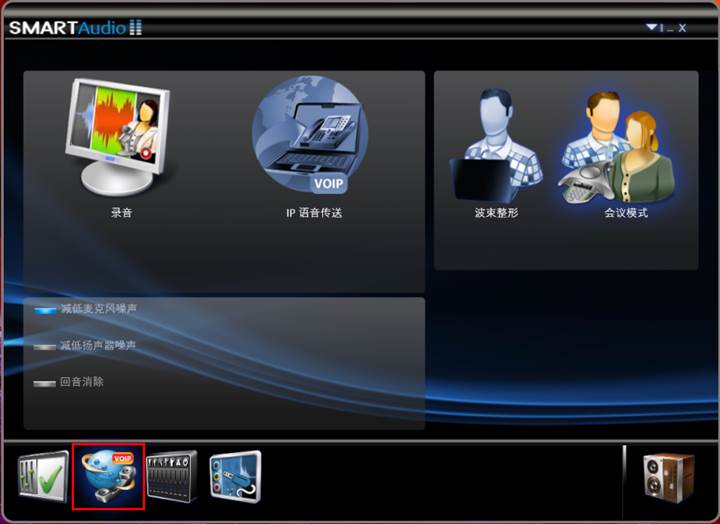Click the IP 语音传送 label text
This screenshot has width=720, height=524.
point(315,213)
